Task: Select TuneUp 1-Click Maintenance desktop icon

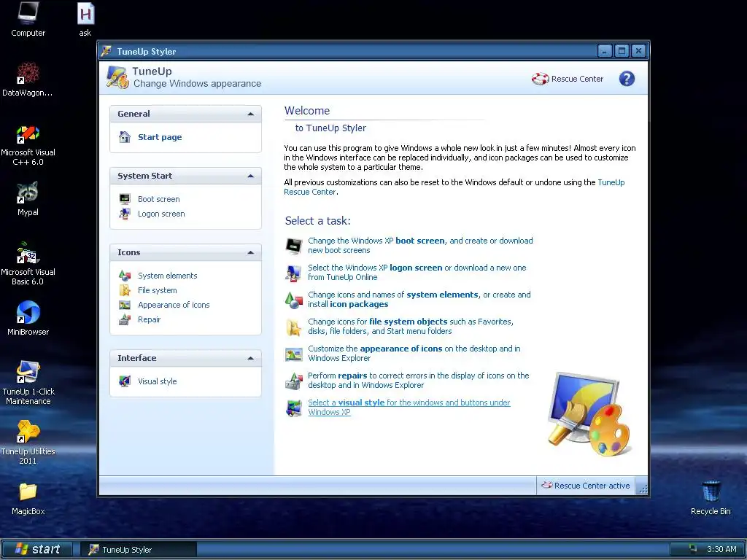Action: (x=28, y=384)
